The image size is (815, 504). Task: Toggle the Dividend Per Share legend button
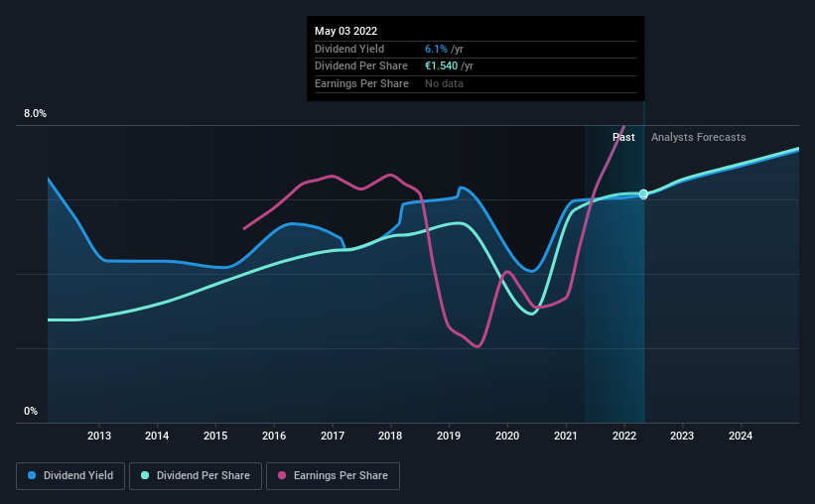tap(196, 476)
